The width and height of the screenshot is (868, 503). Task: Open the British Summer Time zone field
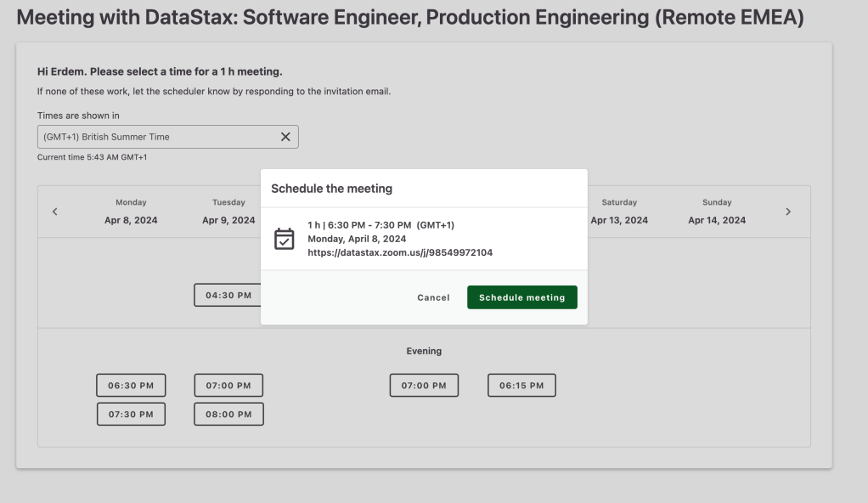167,137
